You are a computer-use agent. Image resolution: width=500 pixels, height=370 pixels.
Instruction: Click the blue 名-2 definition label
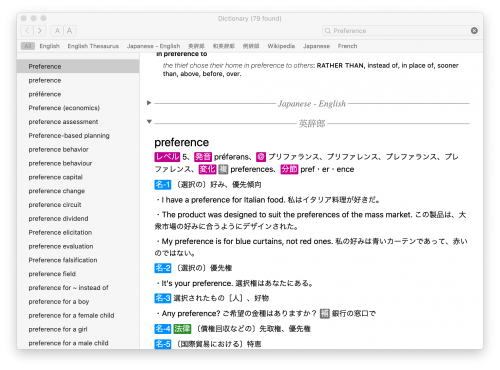coord(163,268)
